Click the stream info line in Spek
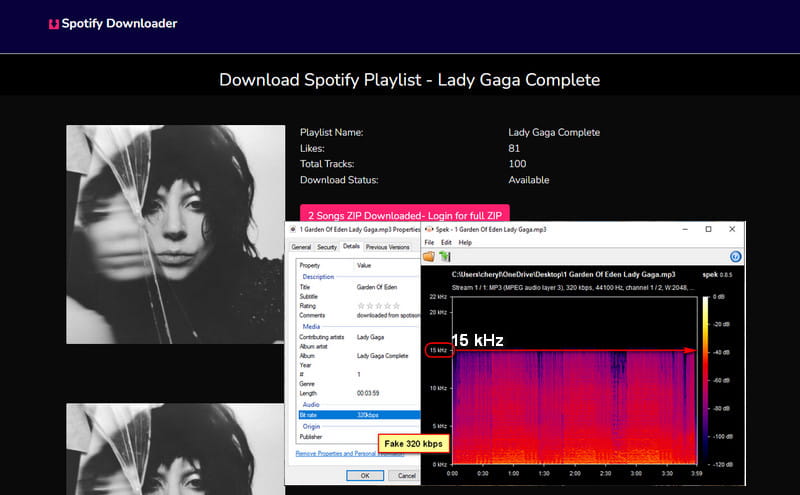This screenshot has height=495, width=800. click(x=572, y=288)
